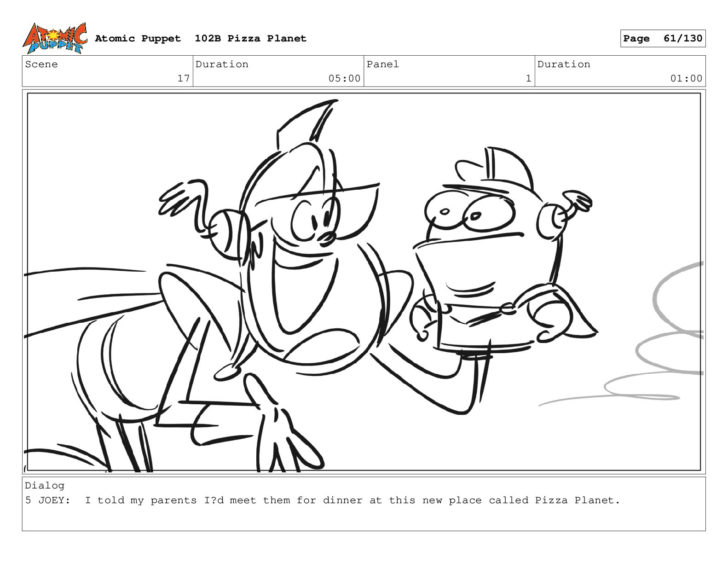Select the JOEY dialog line text
This screenshot has width=728, height=564.
(x=323, y=500)
